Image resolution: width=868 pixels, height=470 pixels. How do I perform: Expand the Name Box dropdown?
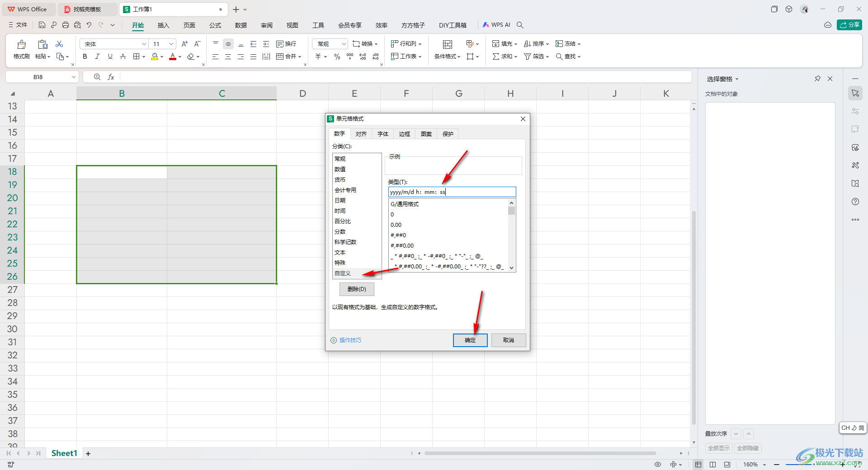(73, 77)
